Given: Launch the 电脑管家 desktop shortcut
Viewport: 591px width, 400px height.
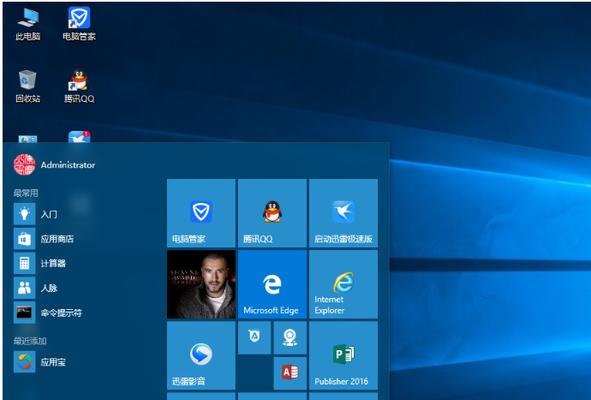Looking at the screenshot, I should pos(79,24).
